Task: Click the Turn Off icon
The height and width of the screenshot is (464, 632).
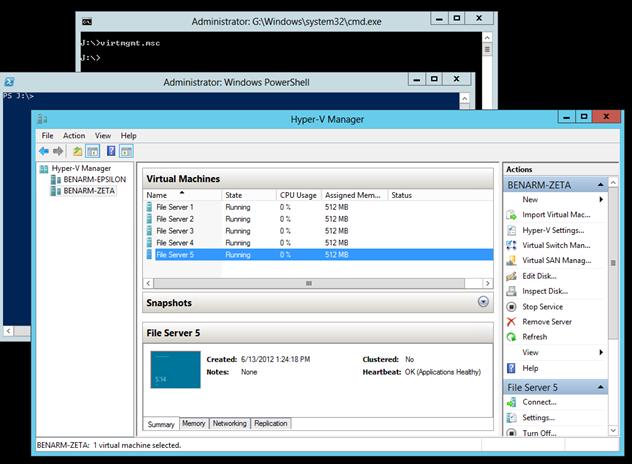Action: coord(511,433)
